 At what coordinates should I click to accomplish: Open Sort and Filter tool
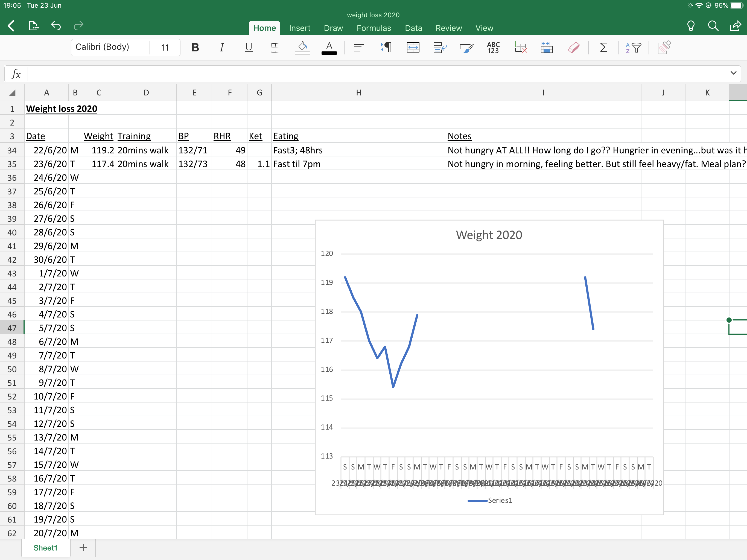click(633, 48)
